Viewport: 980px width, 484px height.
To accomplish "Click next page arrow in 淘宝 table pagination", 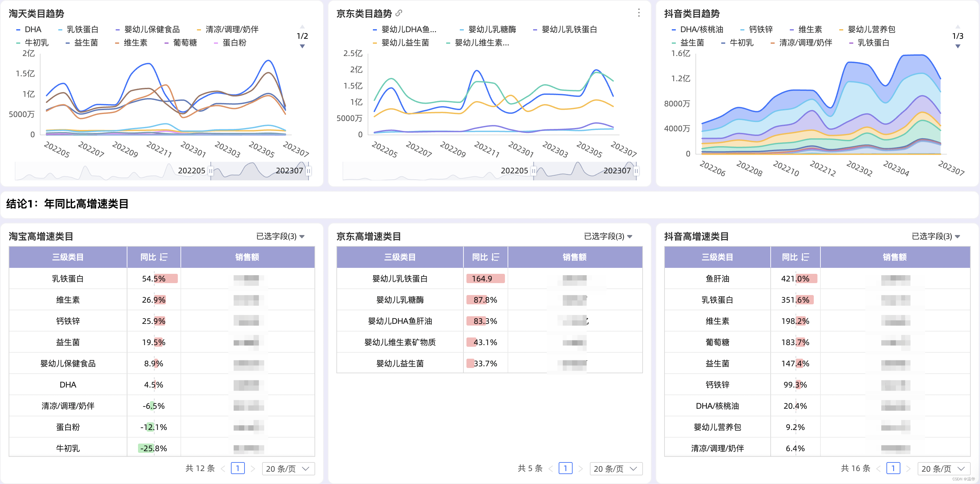I will point(253,468).
